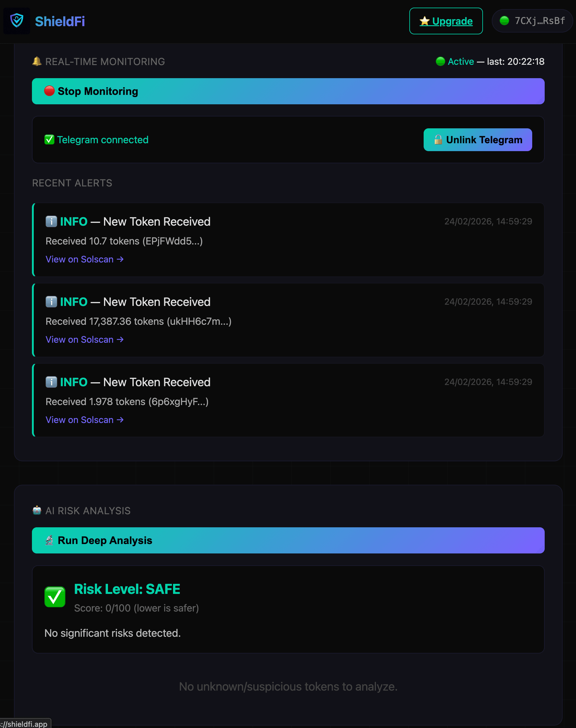Click the ShieldFi shield logo icon
The image size is (576, 728).
click(x=17, y=21)
